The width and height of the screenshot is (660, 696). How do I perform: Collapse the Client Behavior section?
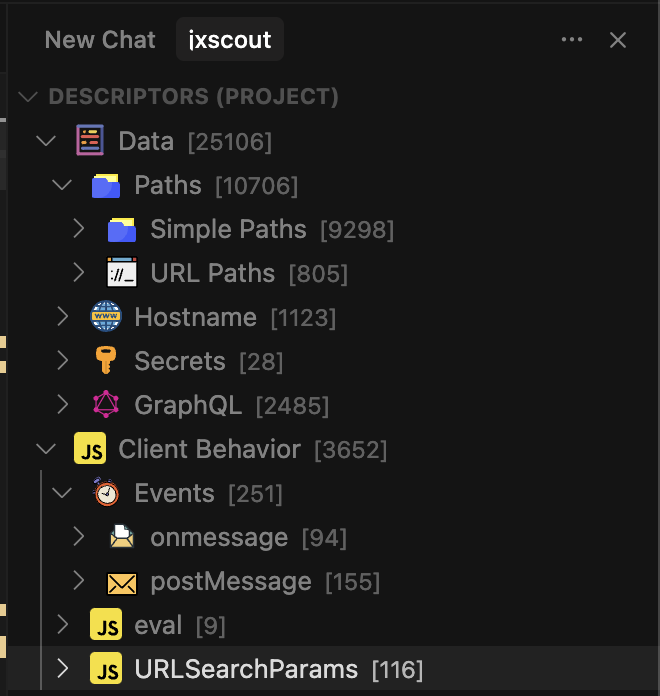46,449
